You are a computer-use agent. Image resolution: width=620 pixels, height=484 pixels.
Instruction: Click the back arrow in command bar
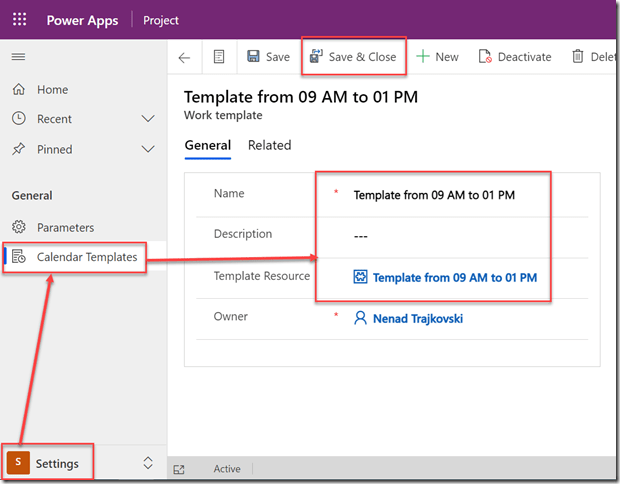(184, 57)
